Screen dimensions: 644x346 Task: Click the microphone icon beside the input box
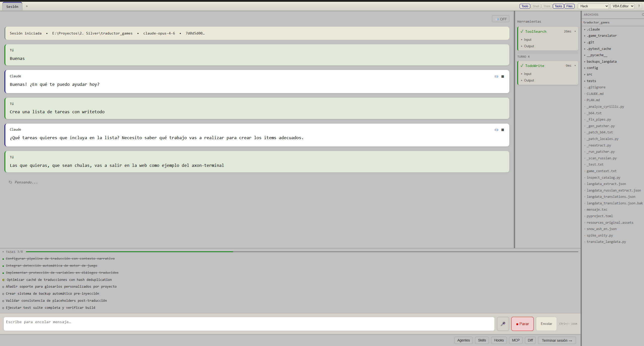pos(503,324)
